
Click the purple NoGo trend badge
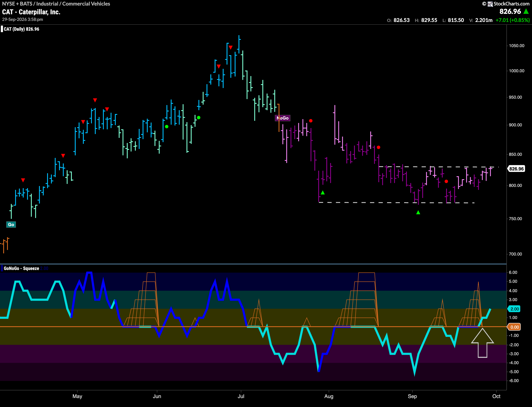282,118
